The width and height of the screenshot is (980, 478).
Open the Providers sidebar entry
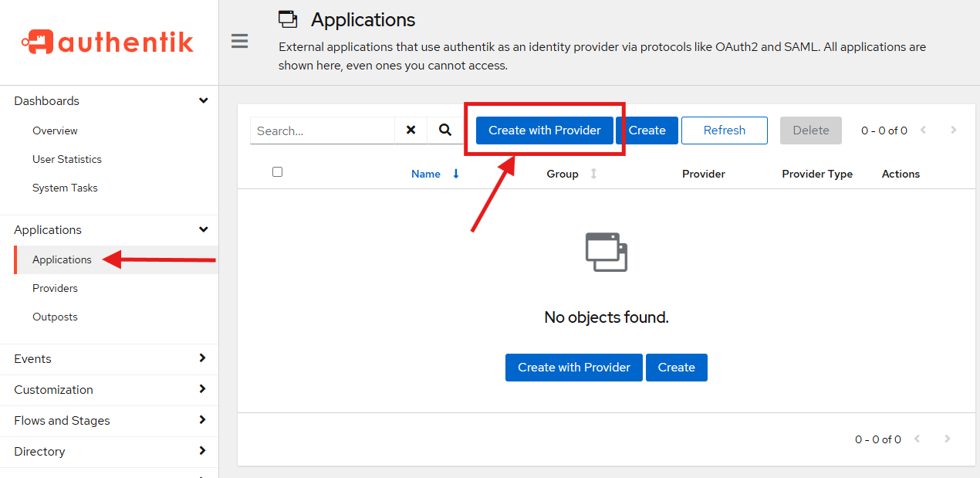(55, 288)
